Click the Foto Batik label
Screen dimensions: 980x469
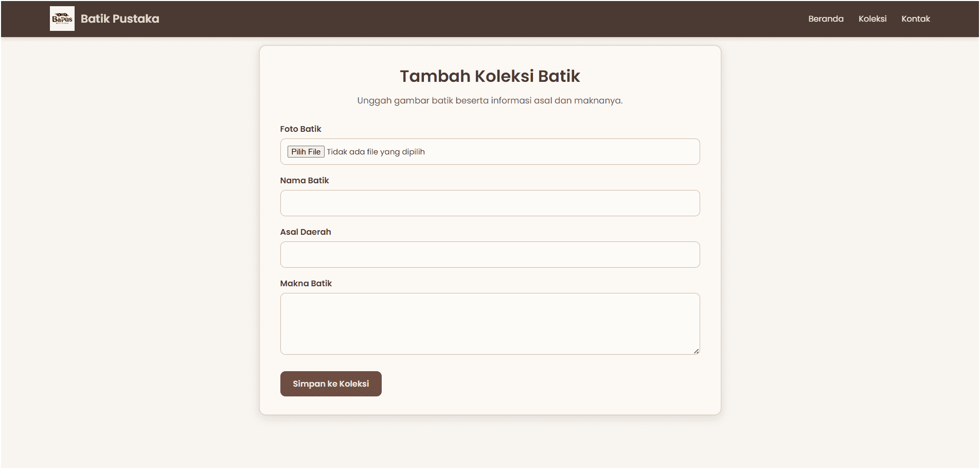[300, 129]
